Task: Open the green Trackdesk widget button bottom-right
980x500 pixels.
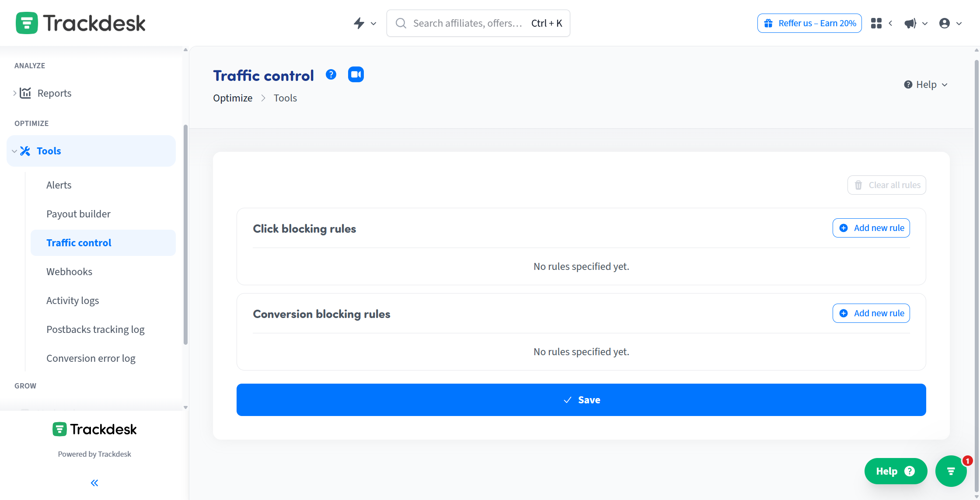Action: [951, 471]
